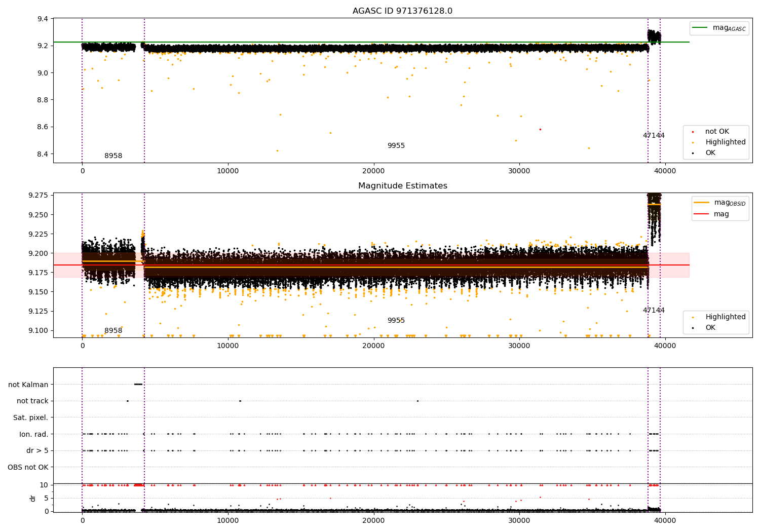Click the green line swatch in mag AGASC legend
Viewport: 760px width, 532px height.
pos(700,28)
